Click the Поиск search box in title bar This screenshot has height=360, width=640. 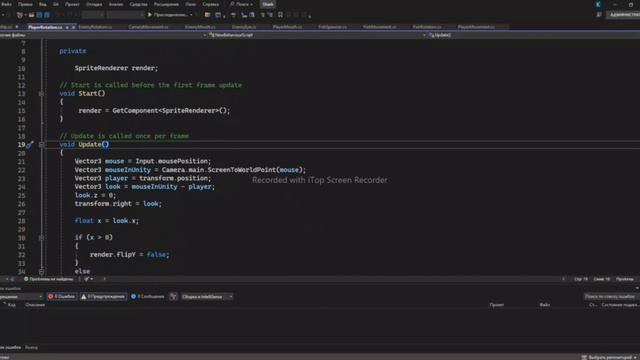click(241, 4)
